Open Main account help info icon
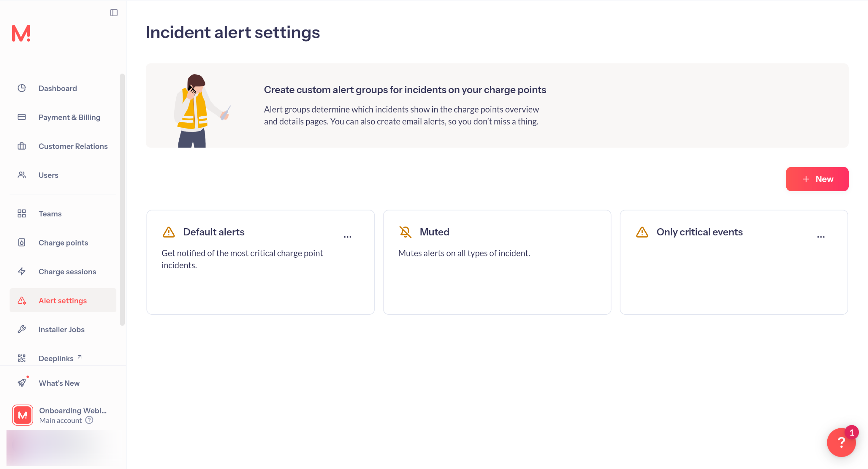The height and width of the screenshot is (469, 868). 89,420
